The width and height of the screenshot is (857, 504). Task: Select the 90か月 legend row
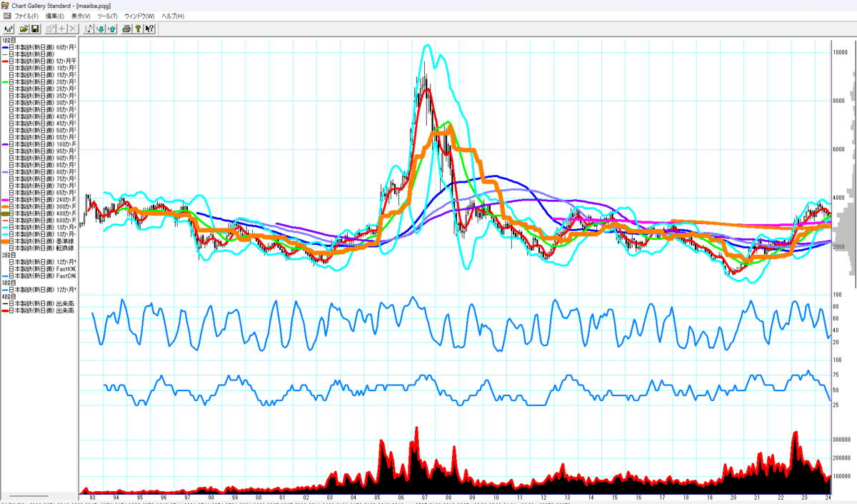[42, 158]
